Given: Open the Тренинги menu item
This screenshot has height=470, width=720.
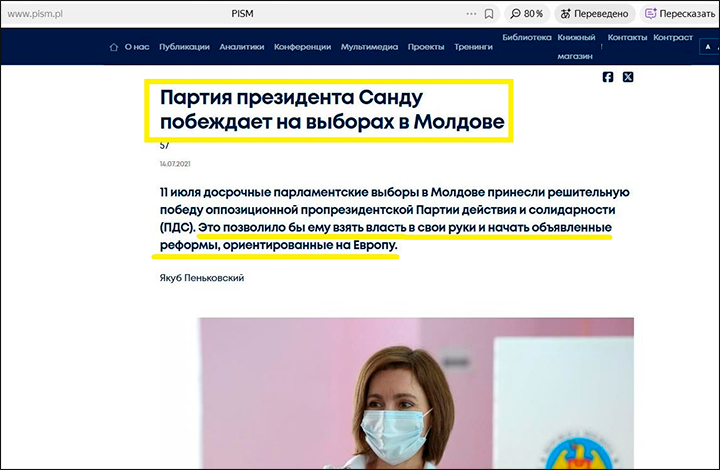Looking at the screenshot, I should click(473, 47).
